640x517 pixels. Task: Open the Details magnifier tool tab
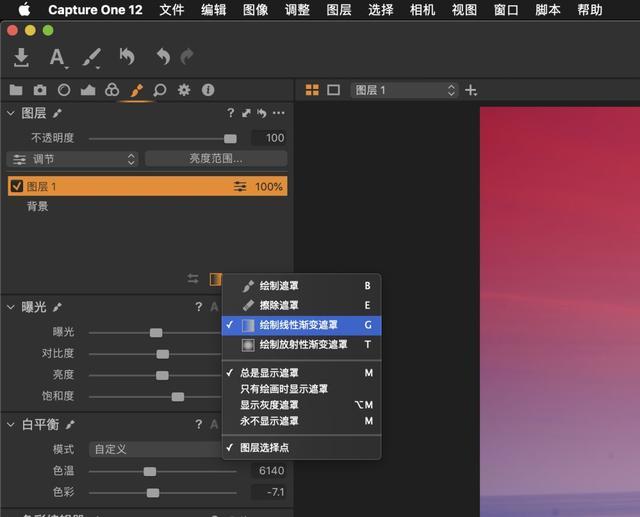160,90
